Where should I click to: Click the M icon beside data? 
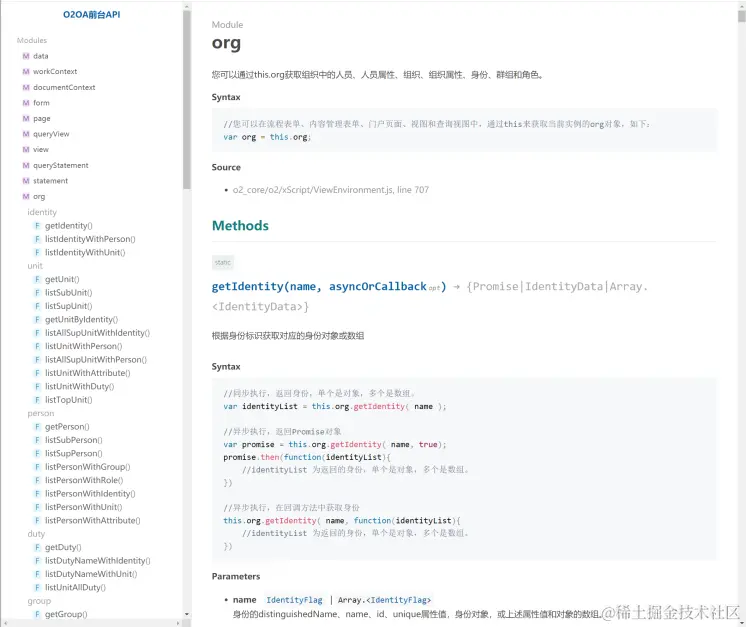[26, 56]
